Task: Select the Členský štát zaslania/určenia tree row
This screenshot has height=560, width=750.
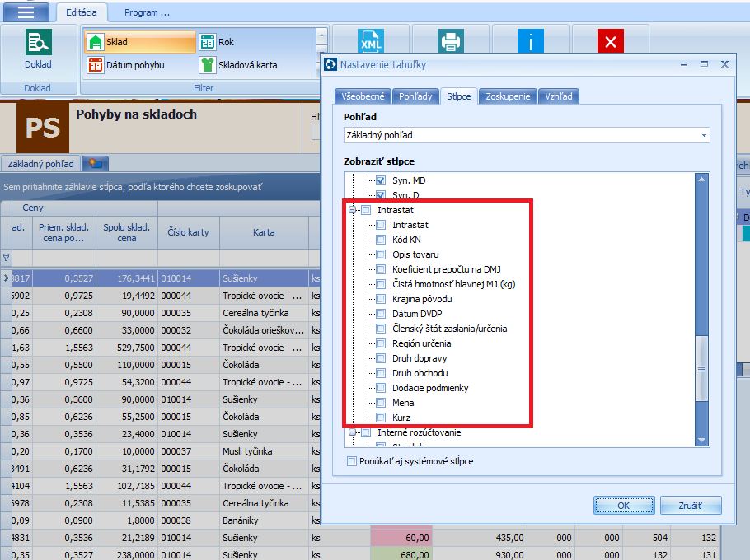Action: pos(450,329)
